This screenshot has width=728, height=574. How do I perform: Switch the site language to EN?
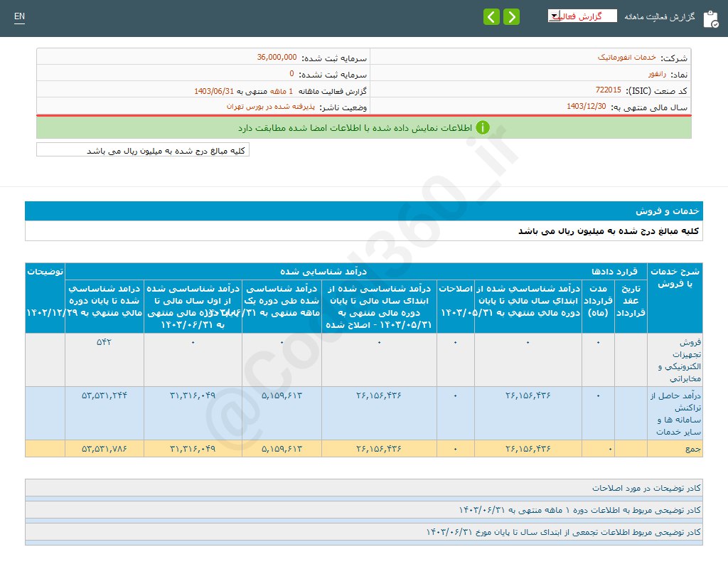pos(19,16)
